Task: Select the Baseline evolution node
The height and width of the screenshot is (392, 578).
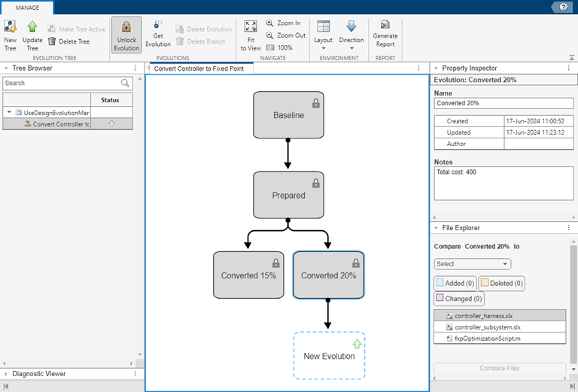Action: click(288, 115)
